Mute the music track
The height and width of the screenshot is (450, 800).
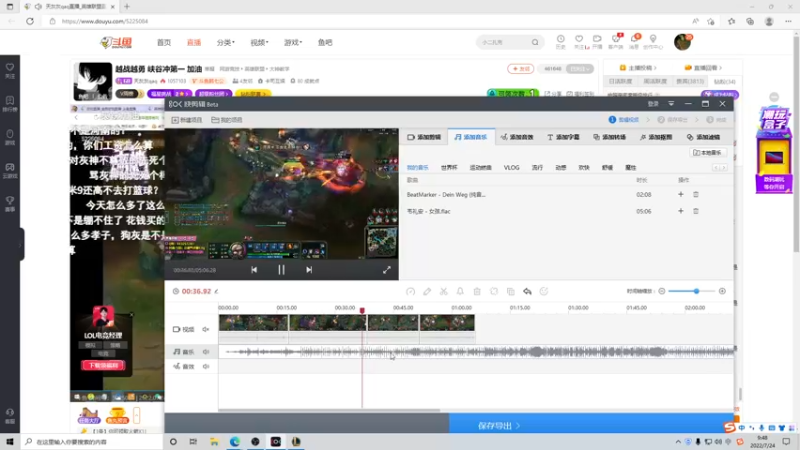click(206, 352)
